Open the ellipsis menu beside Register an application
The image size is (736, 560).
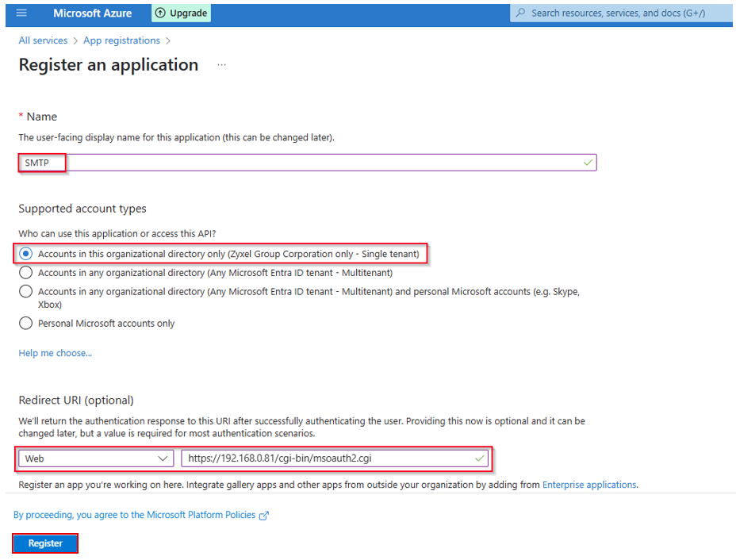coord(221,65)
